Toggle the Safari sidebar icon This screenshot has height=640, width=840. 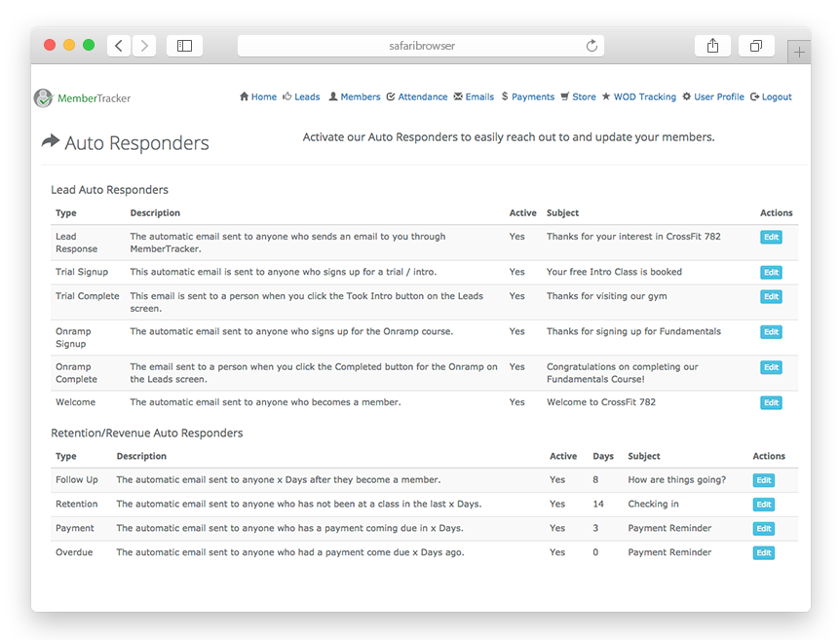point(184,46)
